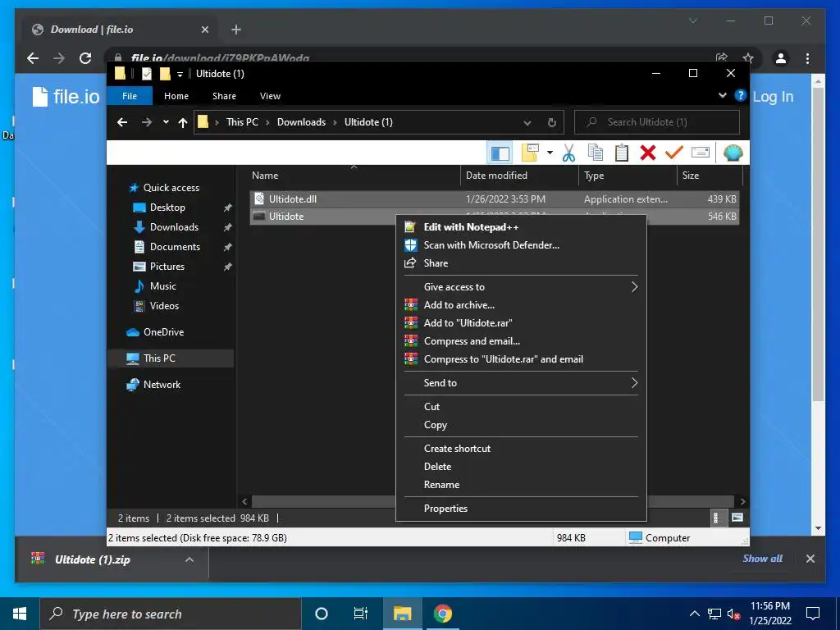Refresh the Ultidote (1) folder
The image size is (840, 630).
552,123
